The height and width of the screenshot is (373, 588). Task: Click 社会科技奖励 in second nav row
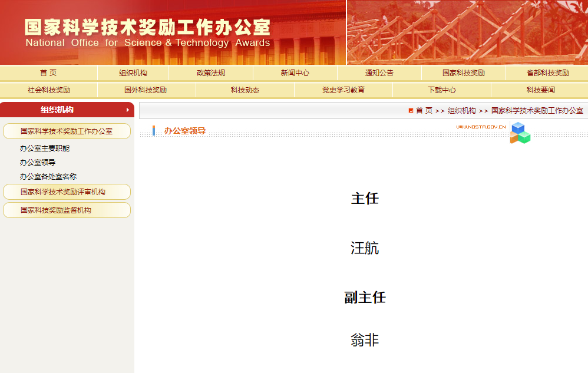click(49, 90)
